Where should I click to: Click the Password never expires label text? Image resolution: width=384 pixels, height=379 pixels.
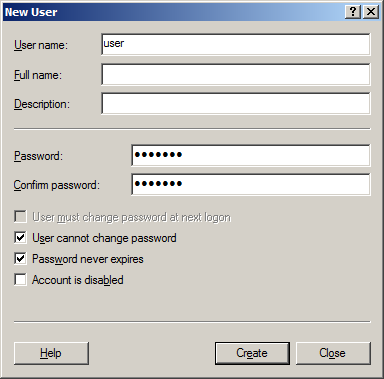click(88, 259)
